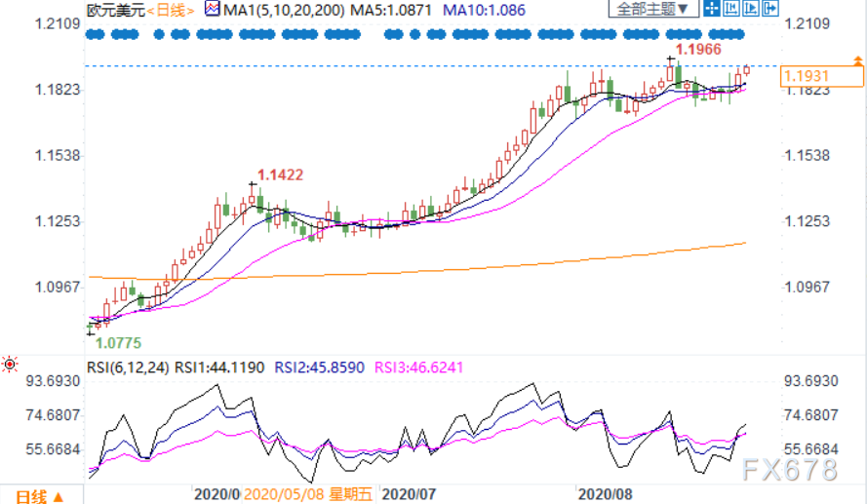Click the 1.1422 peak price label

280,175
